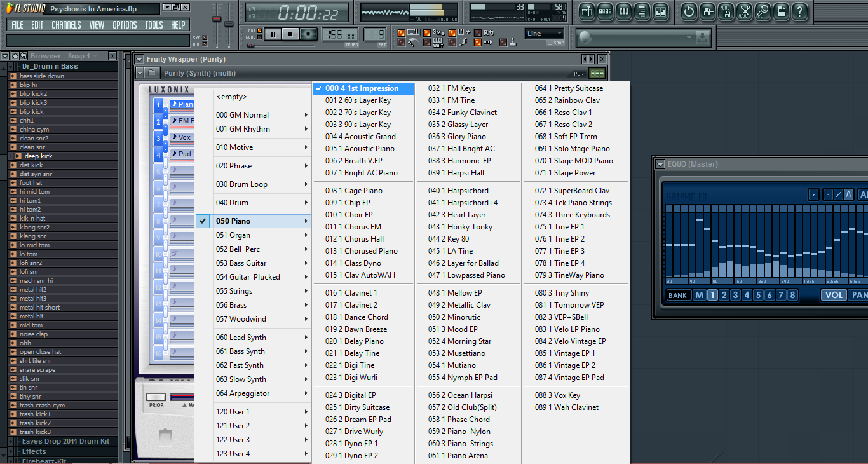Open the Graphic EQ options dropdown arrow
This screenshot has height=464, width=868.
tap(814, 194)
